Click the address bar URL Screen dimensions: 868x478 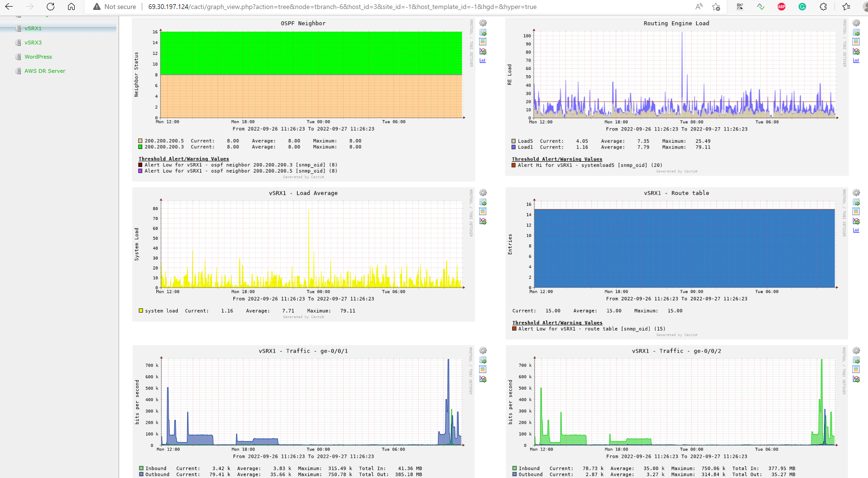(343, 7)
